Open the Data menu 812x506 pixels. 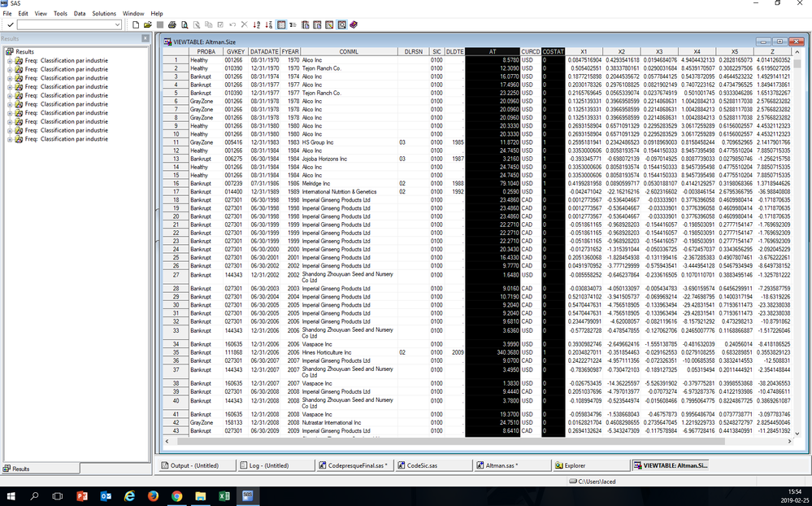(80, 14)
